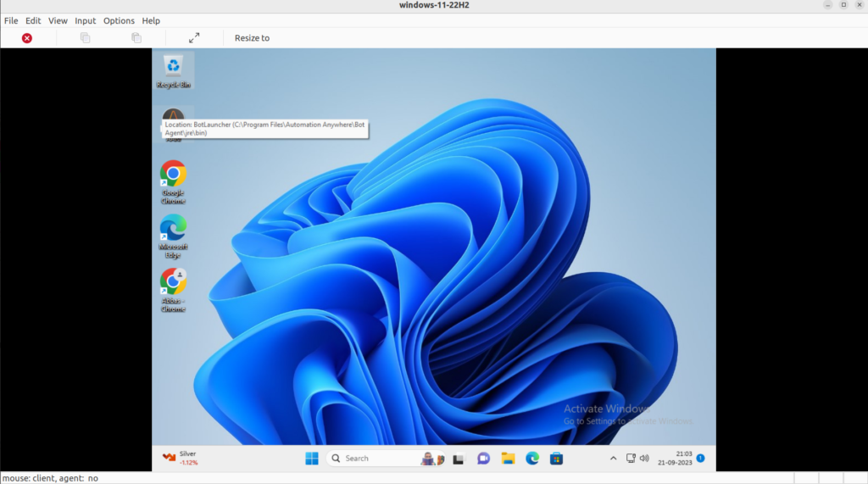Maximize the windows-11-22H2 viewer window
This screenshot has width=868, height=484.
coord(843,5)
